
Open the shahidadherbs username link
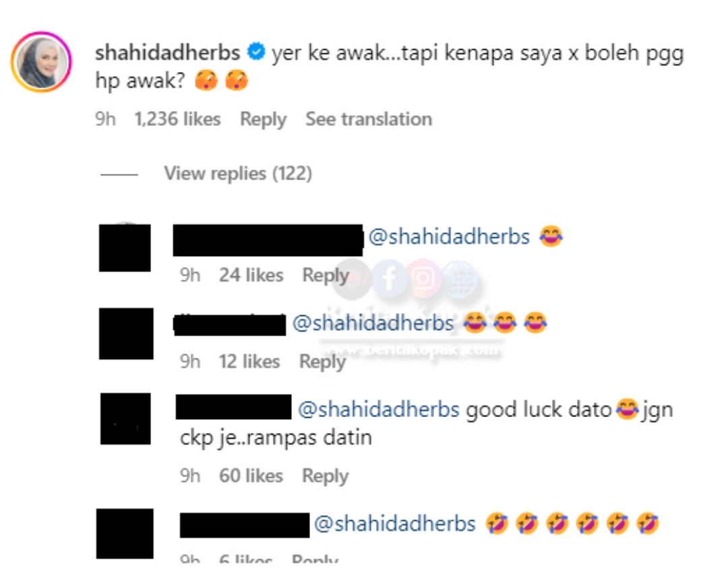pos(168,53)
